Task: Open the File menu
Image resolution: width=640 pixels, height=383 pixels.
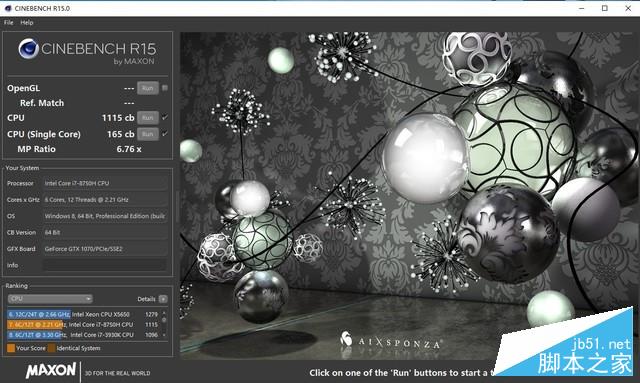Action: 9,22
